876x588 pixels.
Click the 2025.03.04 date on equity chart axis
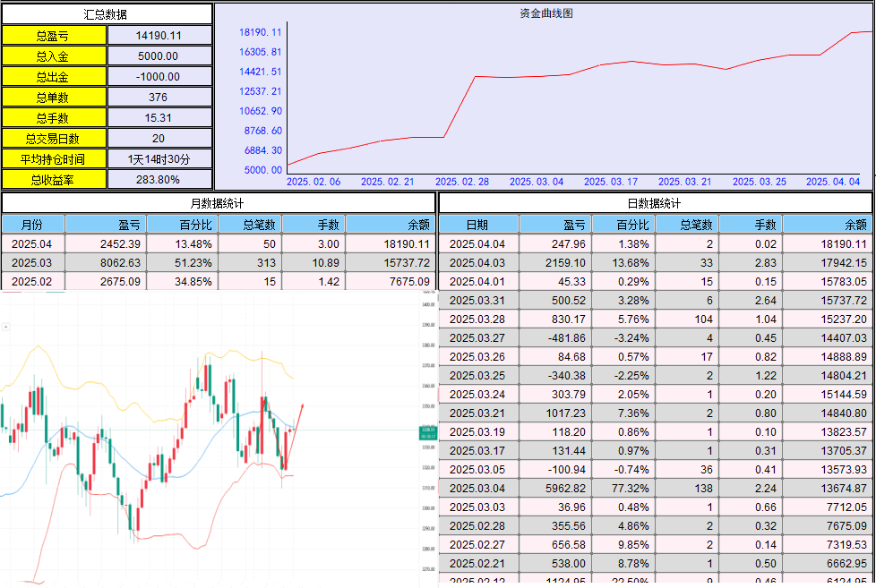tap(537, 182)
